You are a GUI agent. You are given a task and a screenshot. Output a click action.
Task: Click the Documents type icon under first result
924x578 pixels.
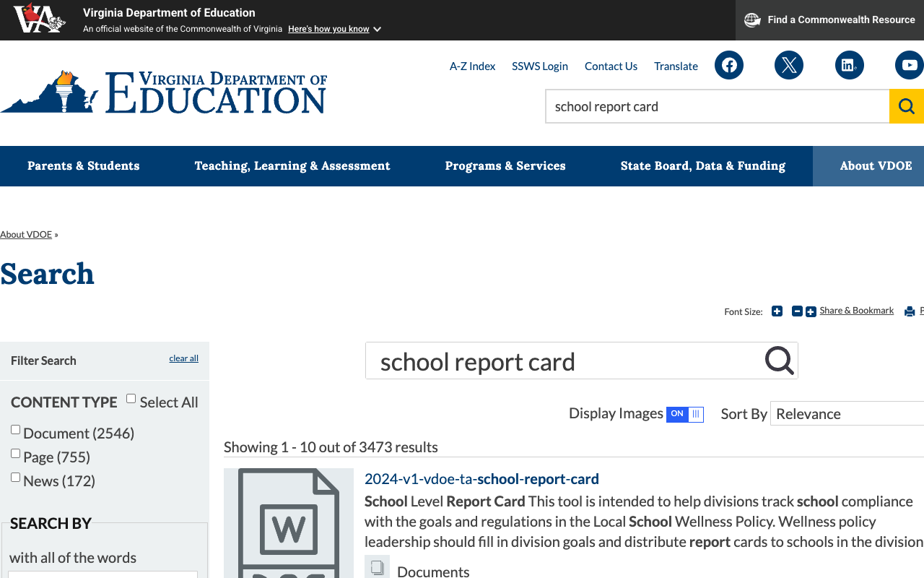pyautogui.click(x=377, y=567)
